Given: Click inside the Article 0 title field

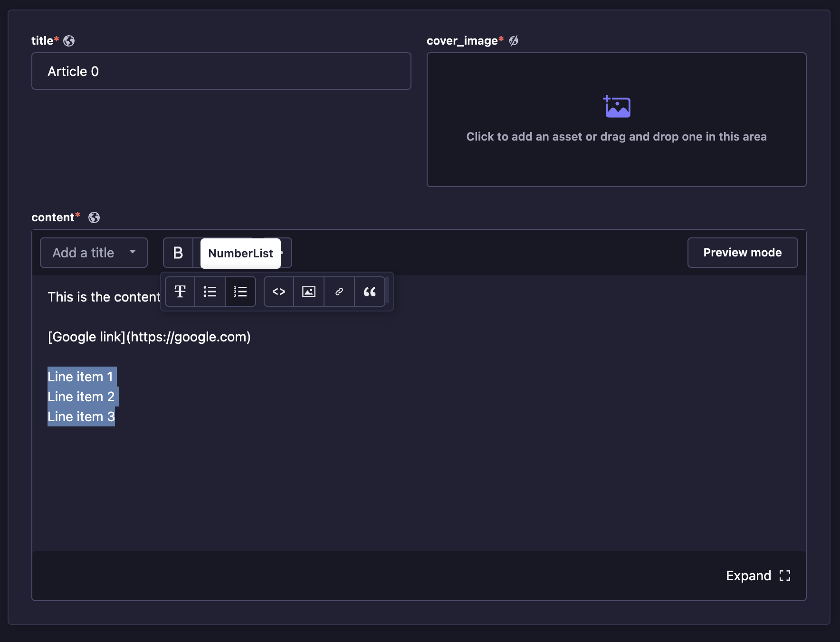Looking at the screenshot, I should point(220,71).
